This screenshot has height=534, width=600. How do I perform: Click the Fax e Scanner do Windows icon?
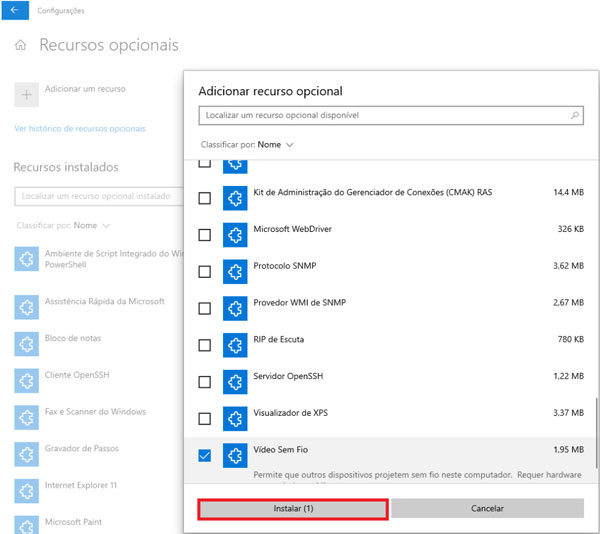coord(26,417)
